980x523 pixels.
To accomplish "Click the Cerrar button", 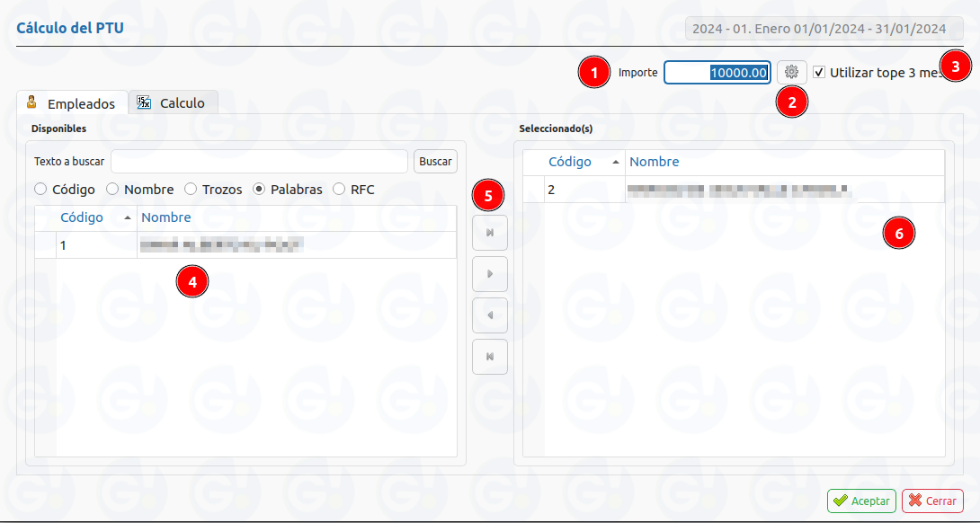I will [x=932, y=501].
